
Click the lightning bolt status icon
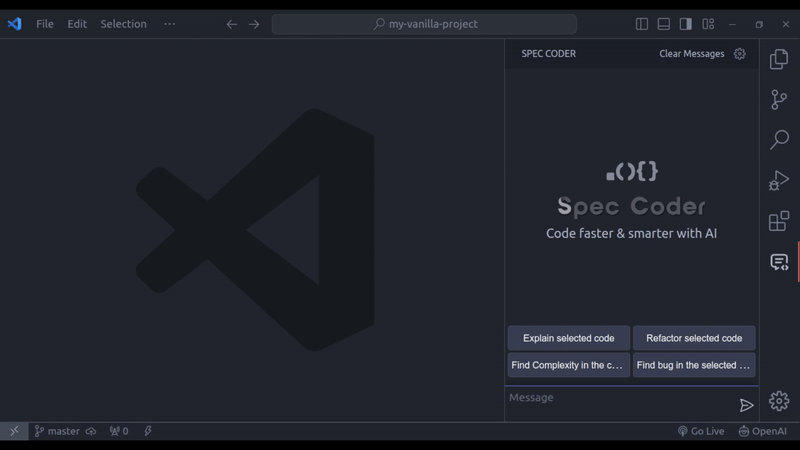[148, 431]
